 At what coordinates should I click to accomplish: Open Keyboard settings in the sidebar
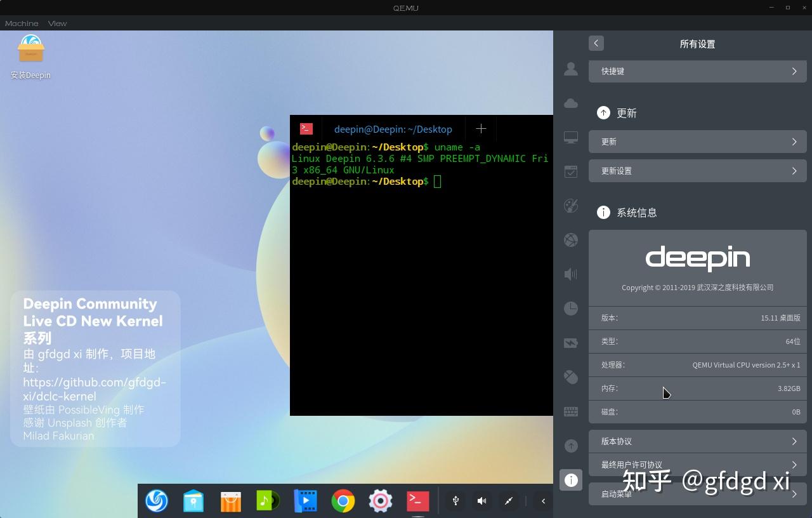tap(570, 411)
